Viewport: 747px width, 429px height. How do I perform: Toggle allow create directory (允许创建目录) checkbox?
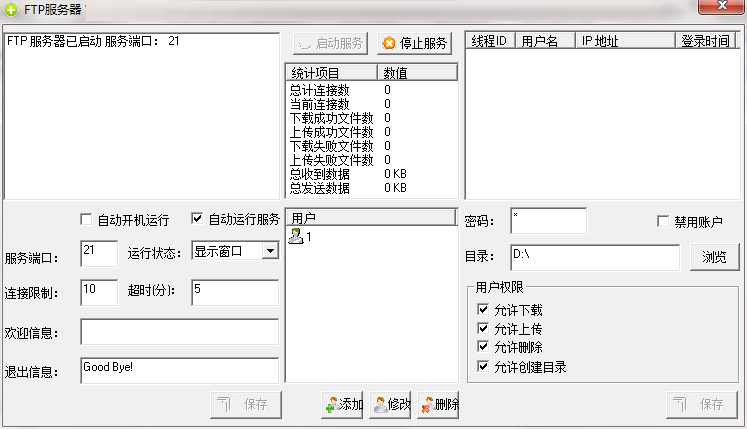coord(485,367)
